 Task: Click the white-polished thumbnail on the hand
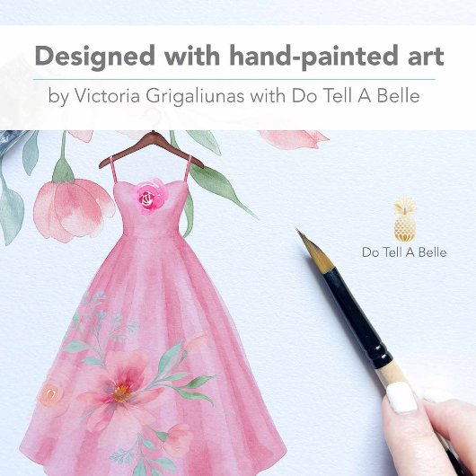(x=401, y=398)
